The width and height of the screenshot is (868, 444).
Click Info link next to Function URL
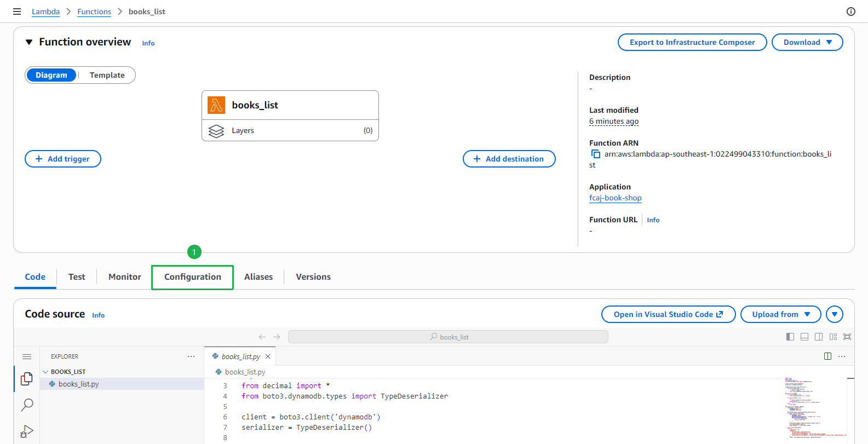click(653, 220)
